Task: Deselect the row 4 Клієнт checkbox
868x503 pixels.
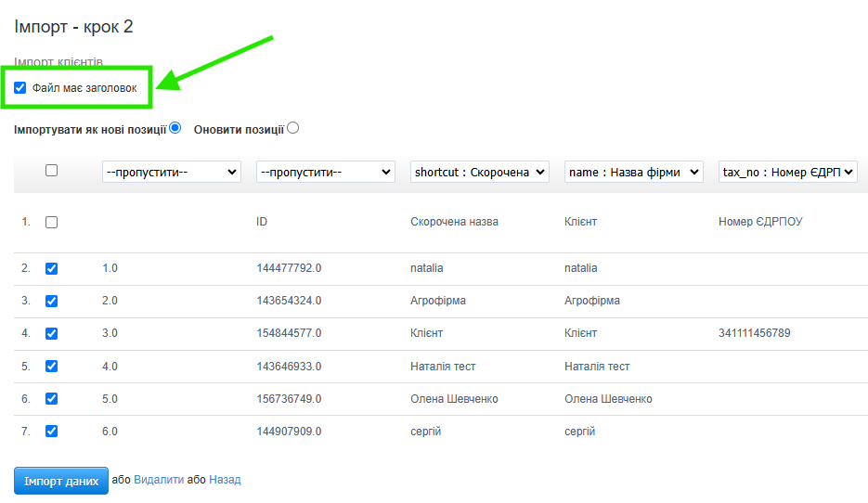Action: pos(52,333)
